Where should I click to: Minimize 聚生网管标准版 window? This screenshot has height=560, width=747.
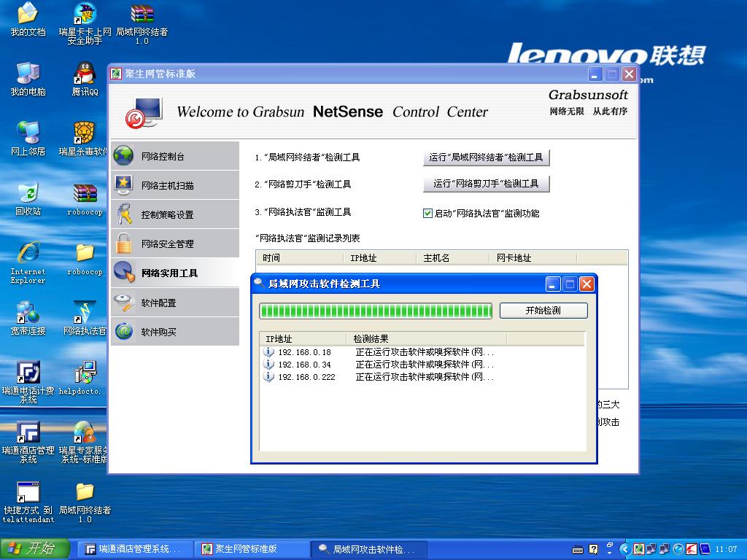click(595, 74)
